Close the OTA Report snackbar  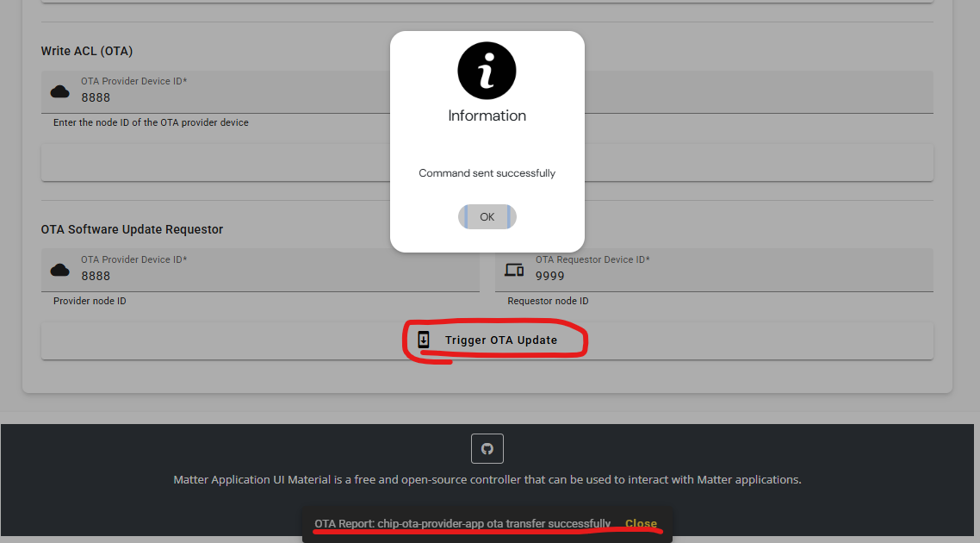click(x=641, y=524)
